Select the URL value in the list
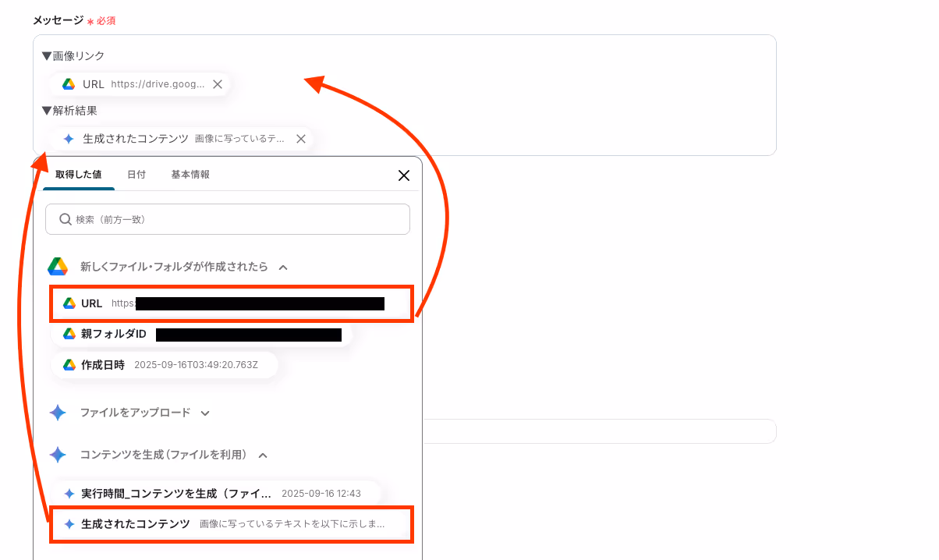This screenshot has height=560, width=939. click(232, 303)
